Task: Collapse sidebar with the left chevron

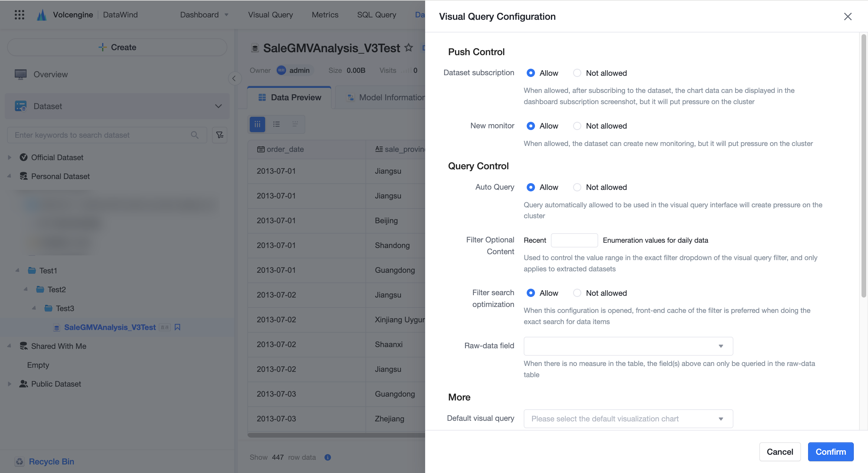Action: click(x=234, y=78)
